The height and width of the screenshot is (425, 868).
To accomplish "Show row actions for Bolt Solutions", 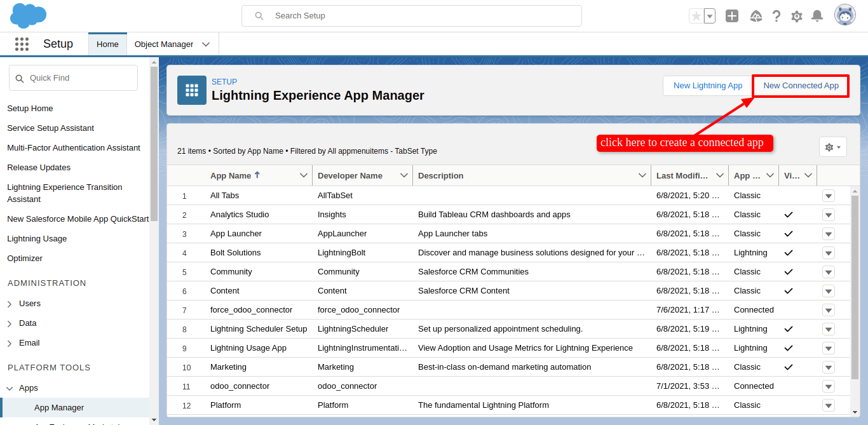I will click(x=829, y=253).
